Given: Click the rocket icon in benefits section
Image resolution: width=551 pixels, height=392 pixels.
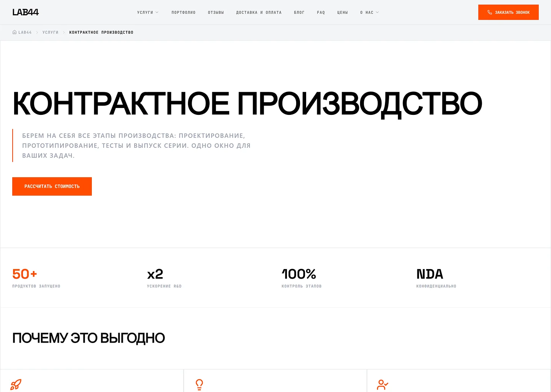Looking at the screenshot, I should (16, 384).
